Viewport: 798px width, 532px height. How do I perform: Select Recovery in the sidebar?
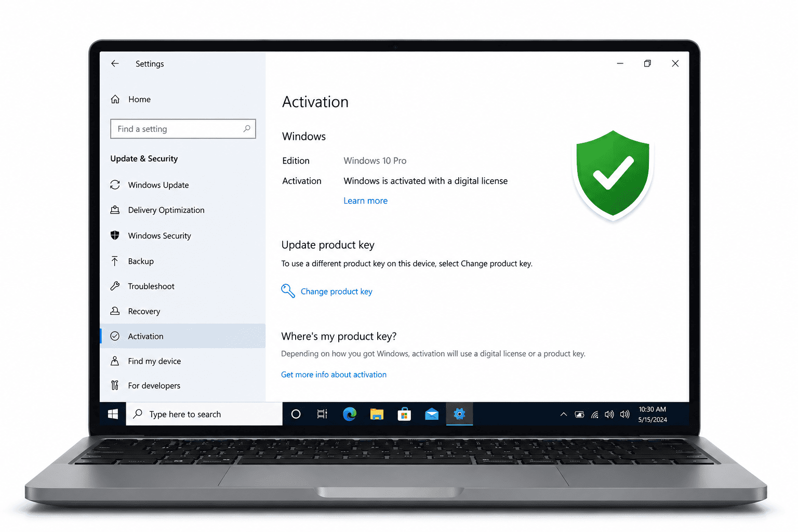point(182,311)
